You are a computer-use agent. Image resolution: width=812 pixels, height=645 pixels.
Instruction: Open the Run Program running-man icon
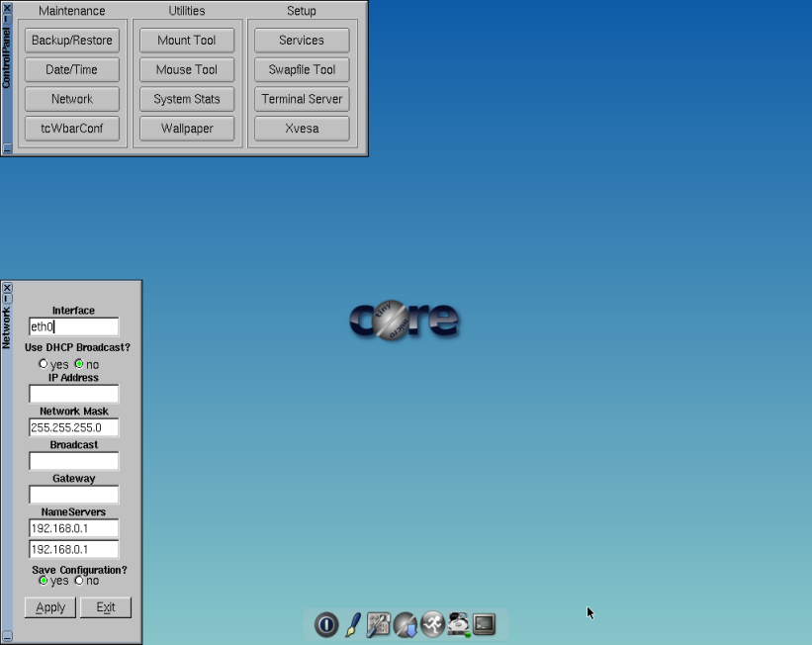coord(432,624)
